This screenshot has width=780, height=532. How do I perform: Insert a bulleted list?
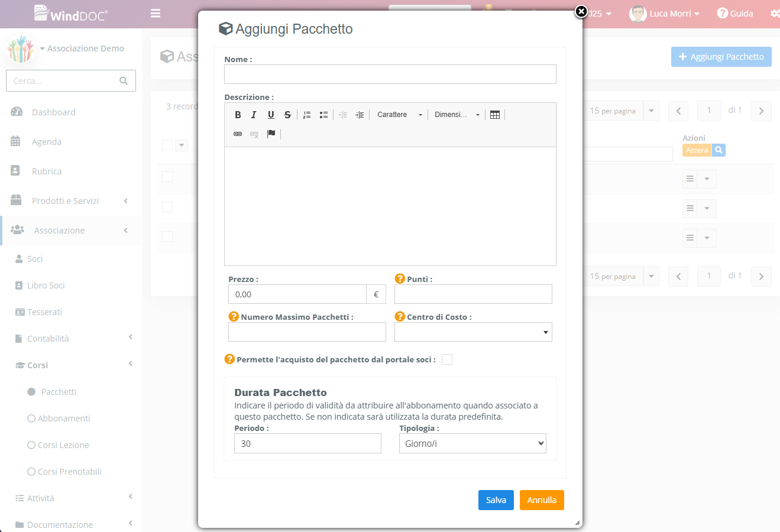pyautogui.click(x=323, y=115)
